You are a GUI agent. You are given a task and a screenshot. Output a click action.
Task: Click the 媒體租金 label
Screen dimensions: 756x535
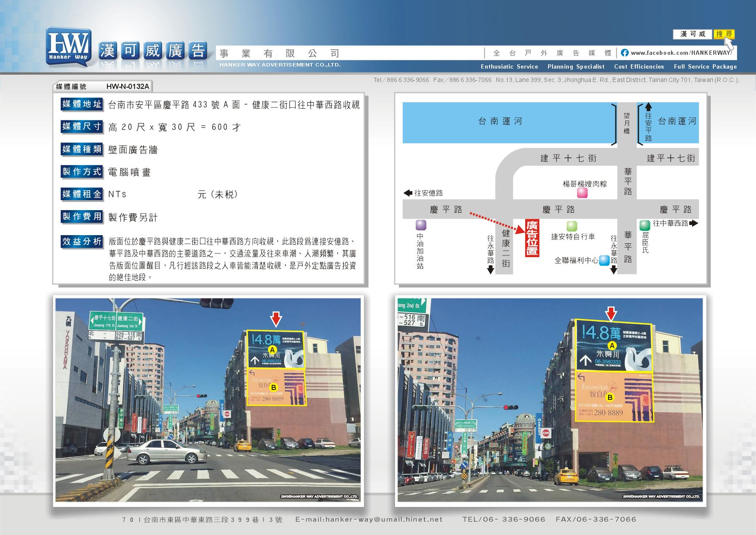[82, 194]
